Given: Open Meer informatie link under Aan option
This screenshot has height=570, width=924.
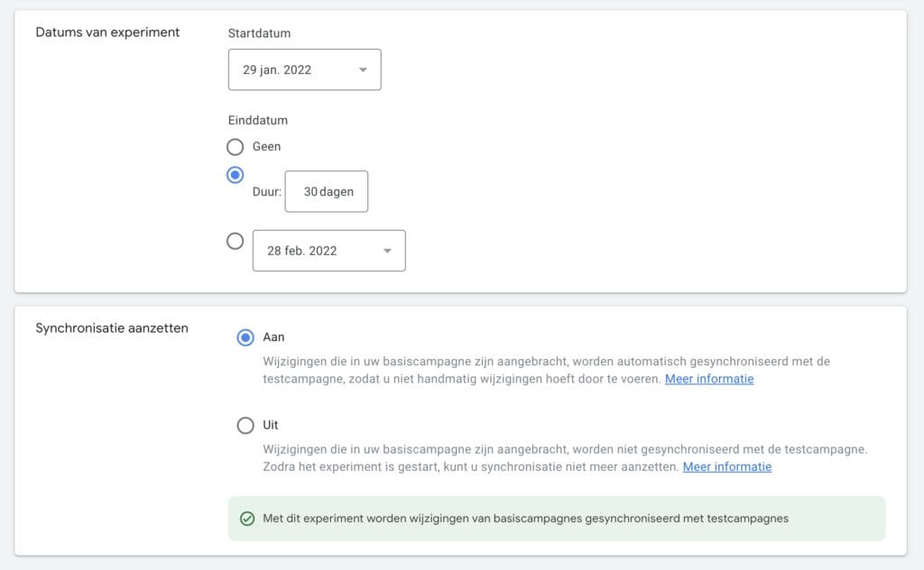Looking at the screenshot, I should point(709,379).
